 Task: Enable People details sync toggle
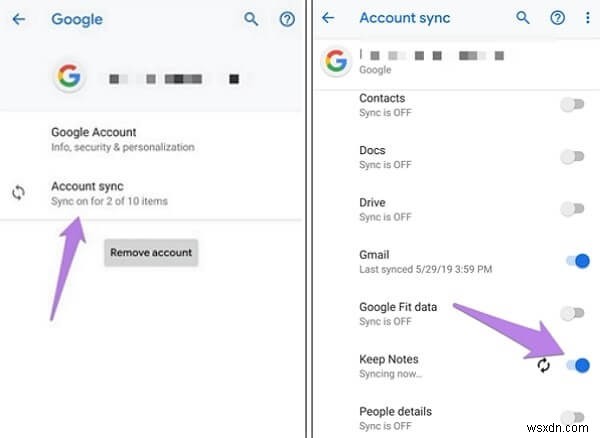[x=572, y=417]
